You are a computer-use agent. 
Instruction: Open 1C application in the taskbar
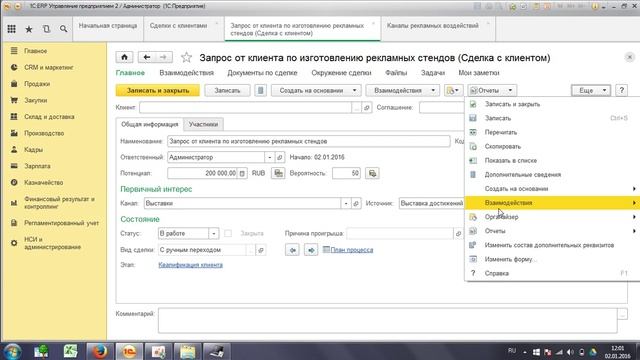[129, 351]
